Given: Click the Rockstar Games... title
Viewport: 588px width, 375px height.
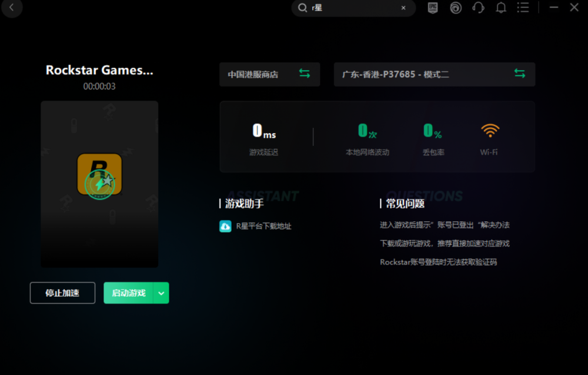Looking at the screenshot, I should click(99, 70).
